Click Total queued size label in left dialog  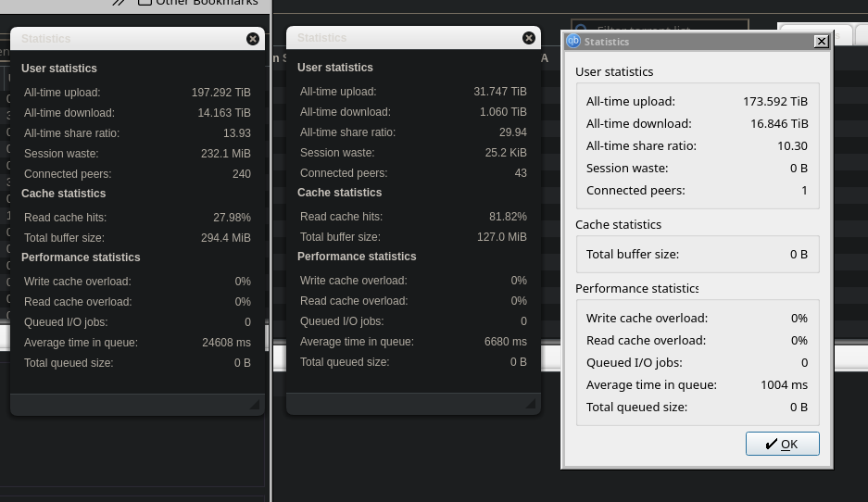coord(69,363)
